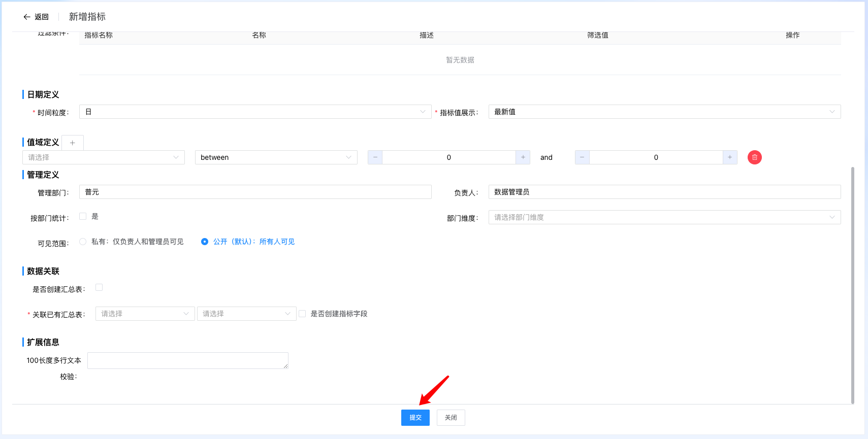
Task: Expand the between operator dropdown
Action: click(276, 157)
